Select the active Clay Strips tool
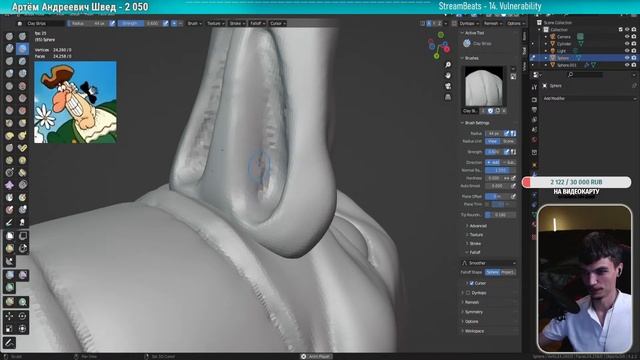This screenshot has width=640, height=360. tap(22, 49)
